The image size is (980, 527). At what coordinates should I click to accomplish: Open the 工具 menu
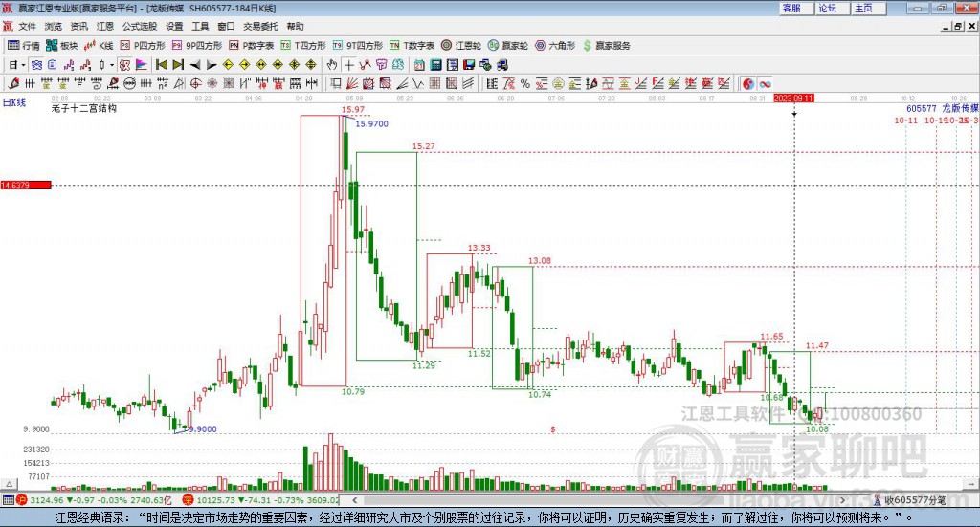tap(200, 26)
